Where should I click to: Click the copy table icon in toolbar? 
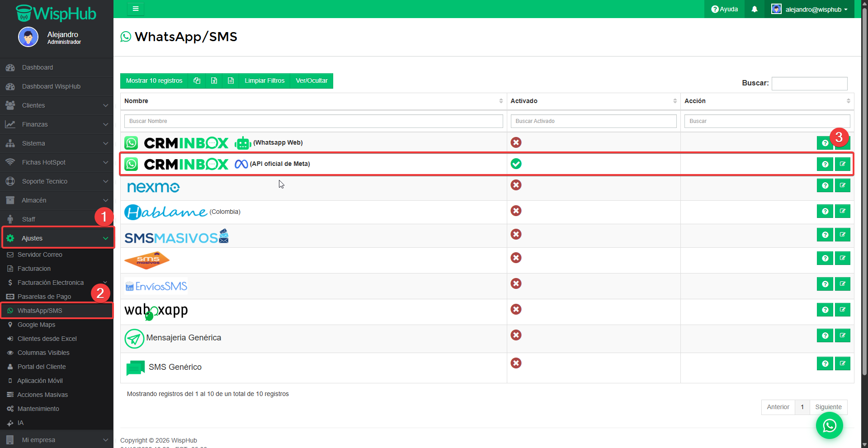click(197, 80)
